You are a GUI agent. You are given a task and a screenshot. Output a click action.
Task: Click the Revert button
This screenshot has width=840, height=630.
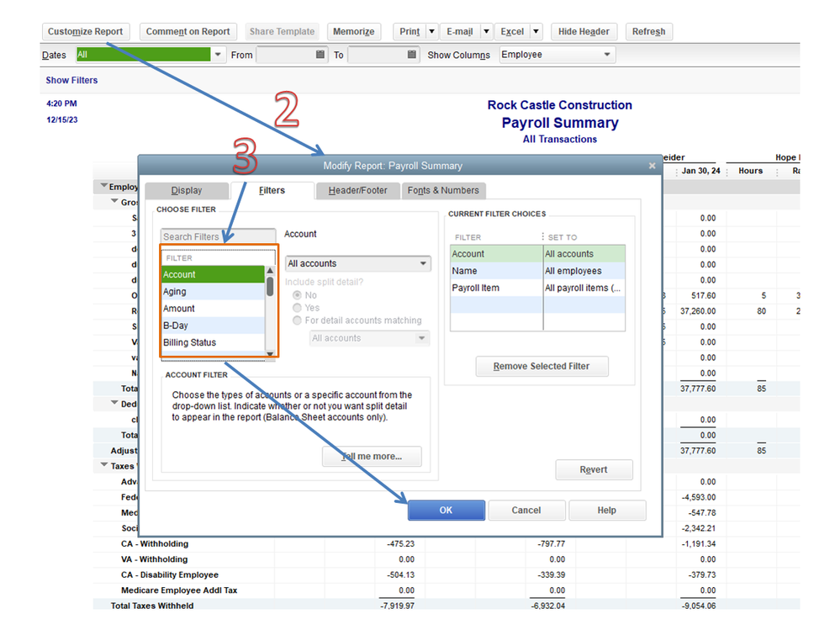[594, 470]
